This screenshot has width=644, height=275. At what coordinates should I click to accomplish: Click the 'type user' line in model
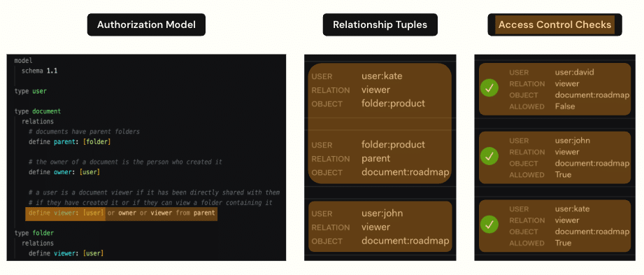click(30, 91)
